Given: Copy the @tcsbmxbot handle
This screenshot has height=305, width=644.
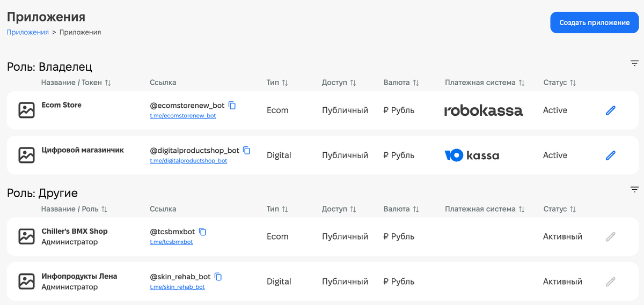Looking at the screenshot, I should click(203, 232).
